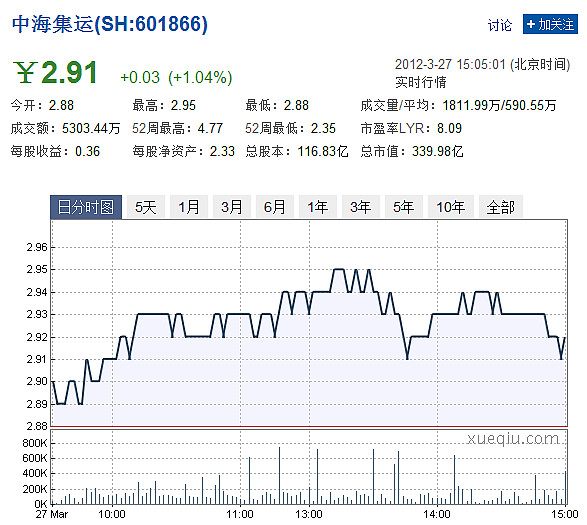Show the 3月 chart range
The height and width of the screenshot is (525, 587).
click(232, 207)
